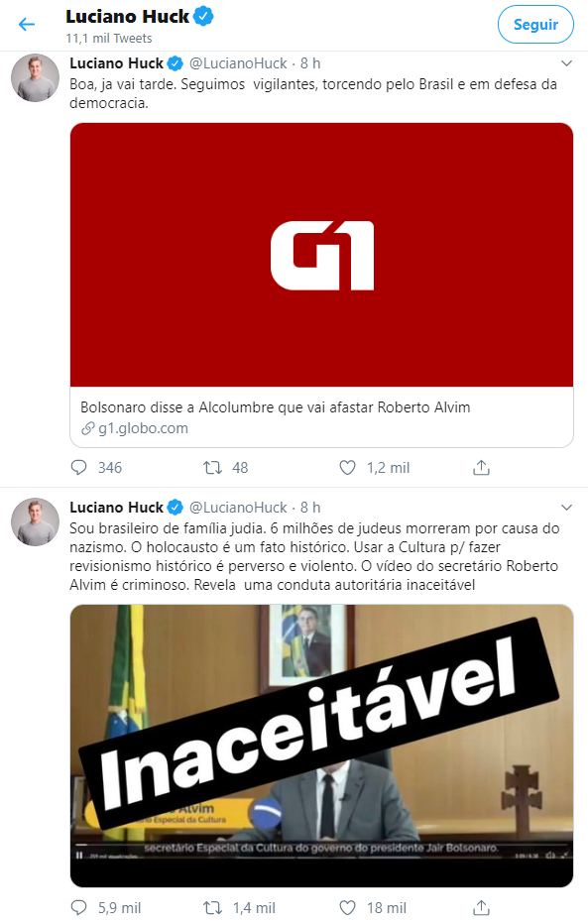Open the Bolsonaro disse a Alcolumbre headline
588x923 pixels.
click(276, 406)
